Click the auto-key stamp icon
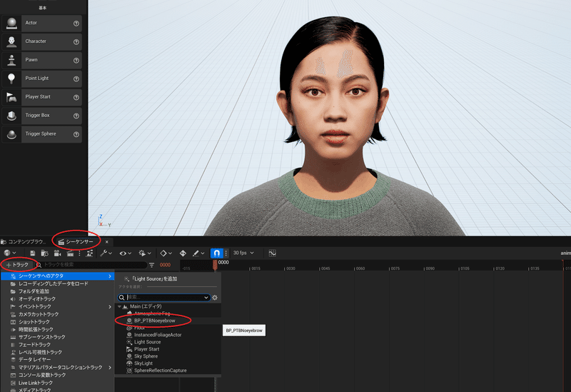The width and height of the screenshot is (571, 392). 183,253
